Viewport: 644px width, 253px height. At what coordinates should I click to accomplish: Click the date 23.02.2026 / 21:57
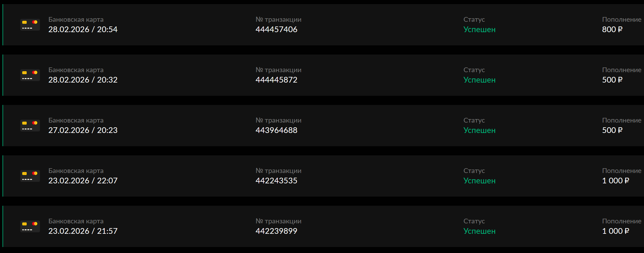pos(83,231)
